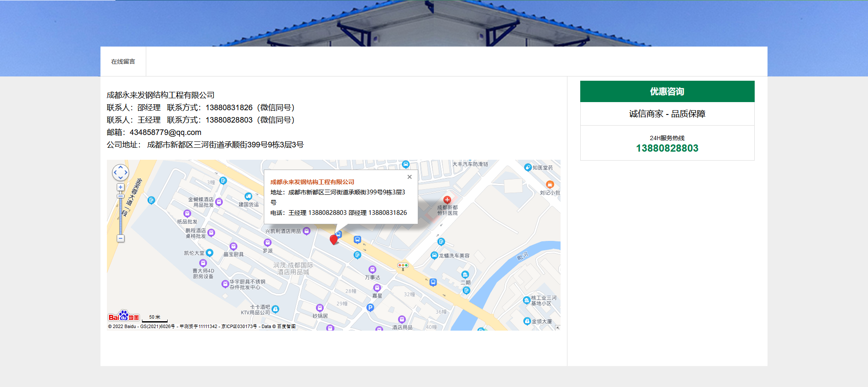Screen dimensions: 868x387
Task: Click the red location marker pin
Action: pos(334,239)
